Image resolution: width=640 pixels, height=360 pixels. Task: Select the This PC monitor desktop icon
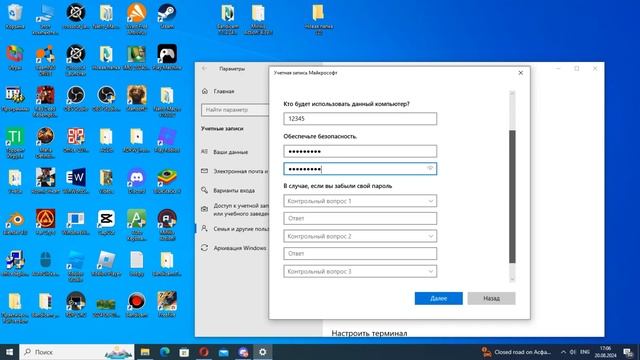(x=45, y=19)
